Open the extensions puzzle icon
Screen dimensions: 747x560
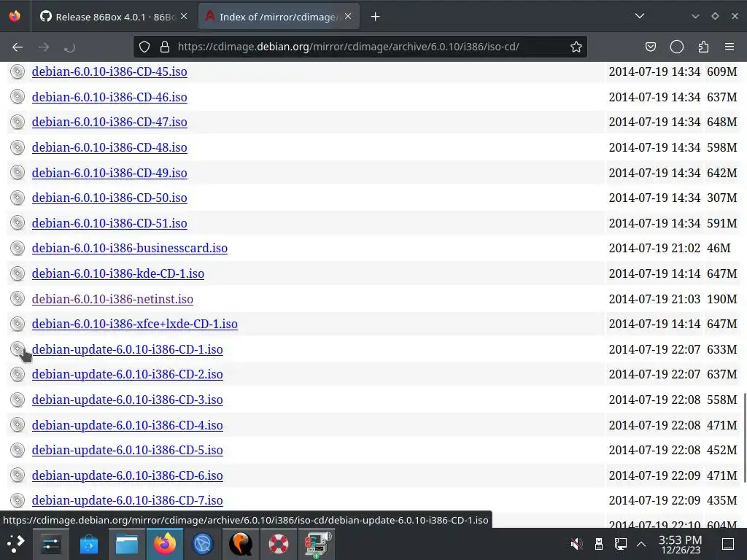click(703, 47)
